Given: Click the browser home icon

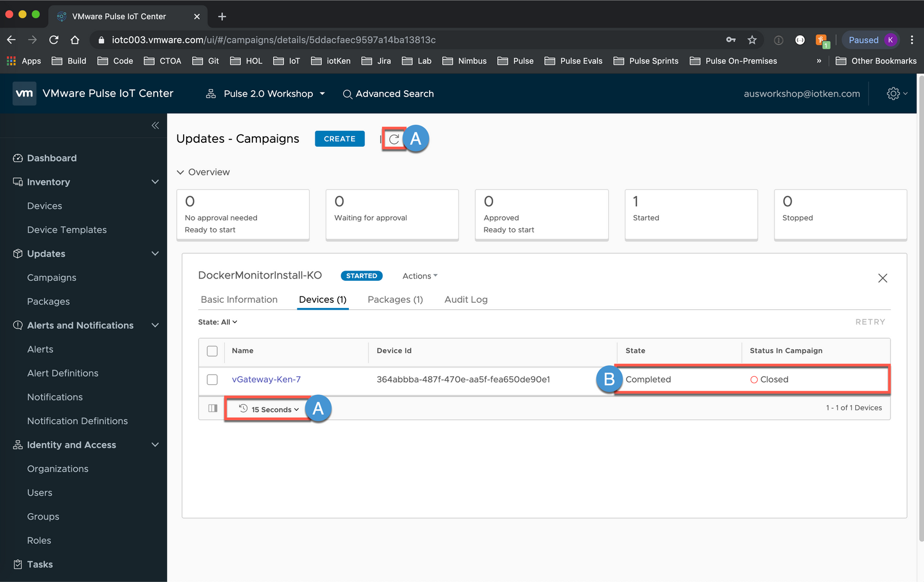Looking at the screenshot, I should tap(75, 40).
